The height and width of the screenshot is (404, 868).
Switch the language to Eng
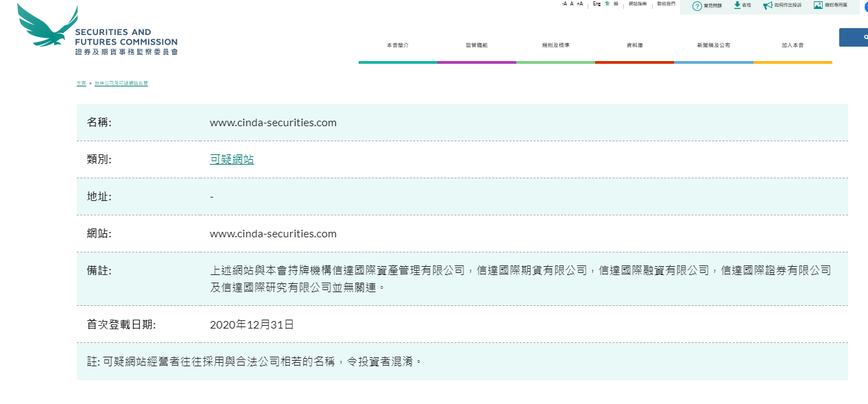pyautogui.click(x=596, y=4)
